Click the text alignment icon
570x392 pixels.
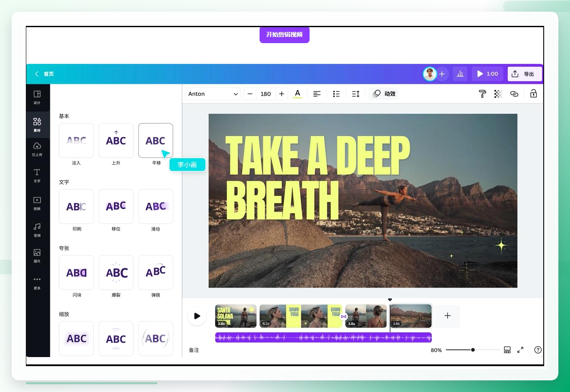click(x=317, y=94)
